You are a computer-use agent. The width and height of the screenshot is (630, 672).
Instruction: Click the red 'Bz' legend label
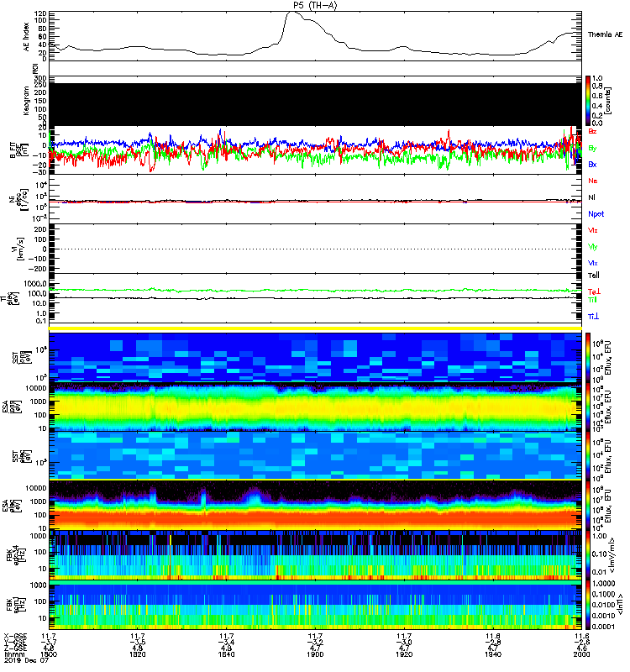click(x=592, y=131)
